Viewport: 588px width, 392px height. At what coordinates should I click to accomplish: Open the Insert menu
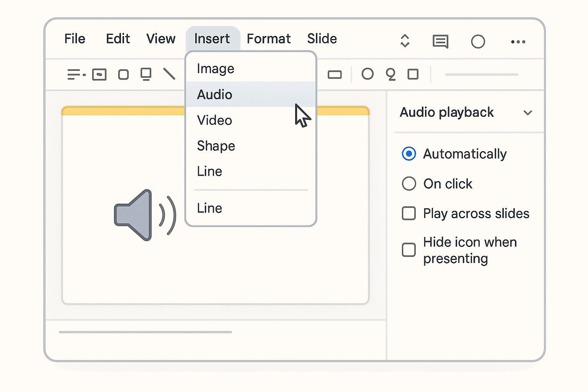(212, 39)
